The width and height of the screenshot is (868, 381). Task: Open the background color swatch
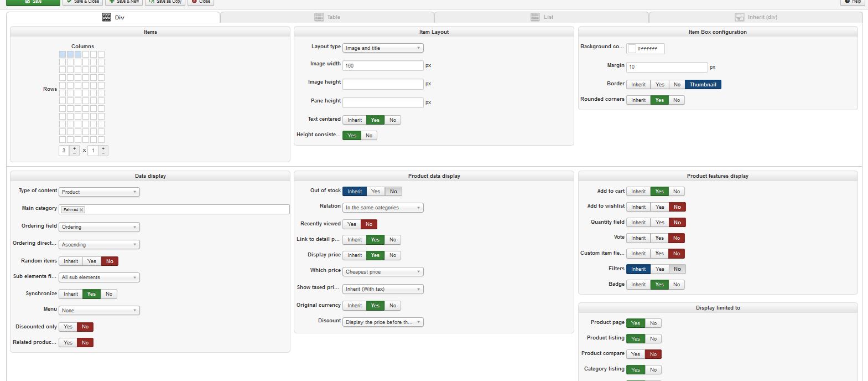coord(632,49)
